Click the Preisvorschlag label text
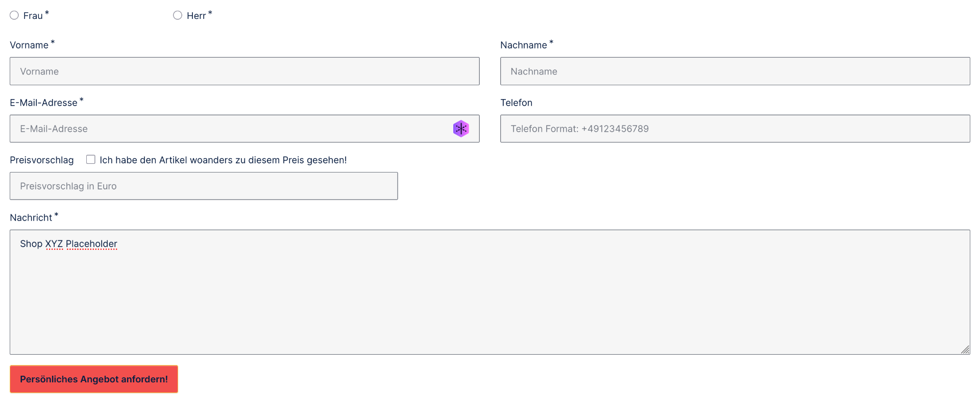Image resolution: width=980 pixels, height=414 pixels. [x=42, y=160]
